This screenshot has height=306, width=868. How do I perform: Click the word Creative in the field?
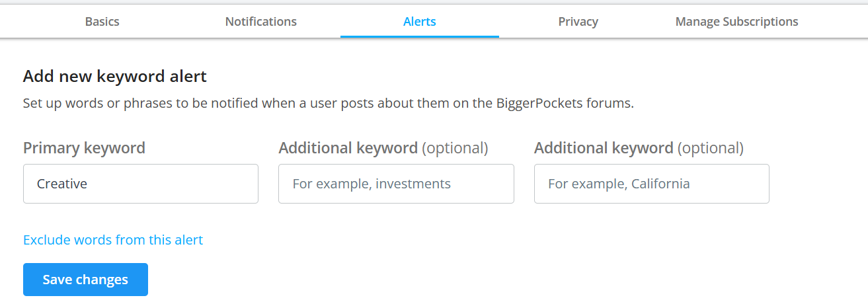pyautogui.click(x=62, y=184)
